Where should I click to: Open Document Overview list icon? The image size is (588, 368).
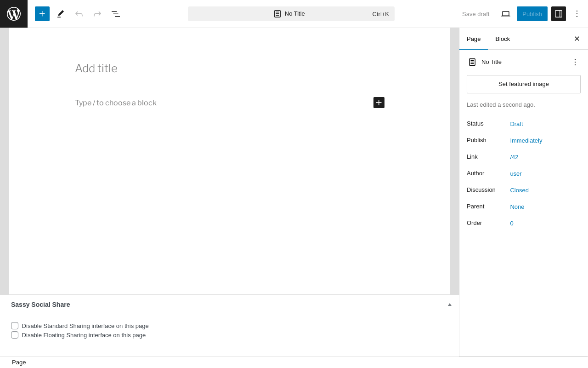click(x=116, y=14)
